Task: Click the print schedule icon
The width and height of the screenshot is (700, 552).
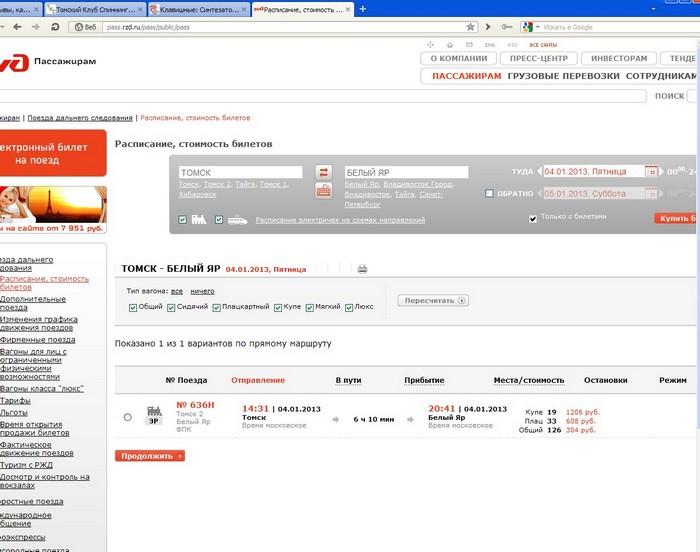Action: pyautogui.click(x=362, y=269)
